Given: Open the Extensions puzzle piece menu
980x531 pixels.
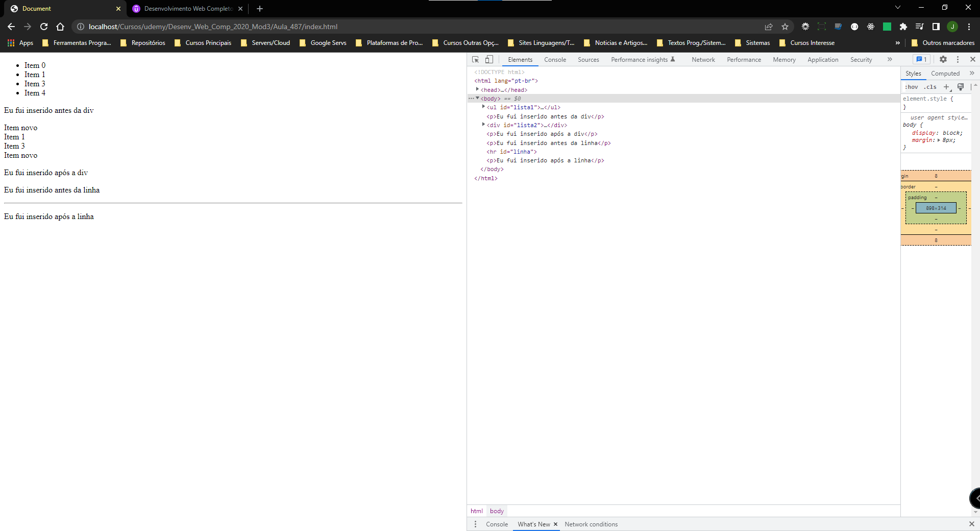Looking at the screenshot, I should [903, 27].
